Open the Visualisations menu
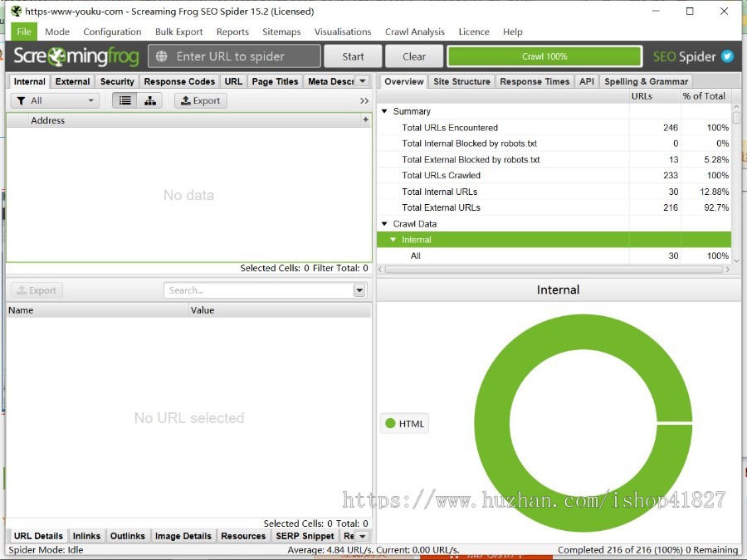Viewport: 747px width, 560px height. click(343, 32)
